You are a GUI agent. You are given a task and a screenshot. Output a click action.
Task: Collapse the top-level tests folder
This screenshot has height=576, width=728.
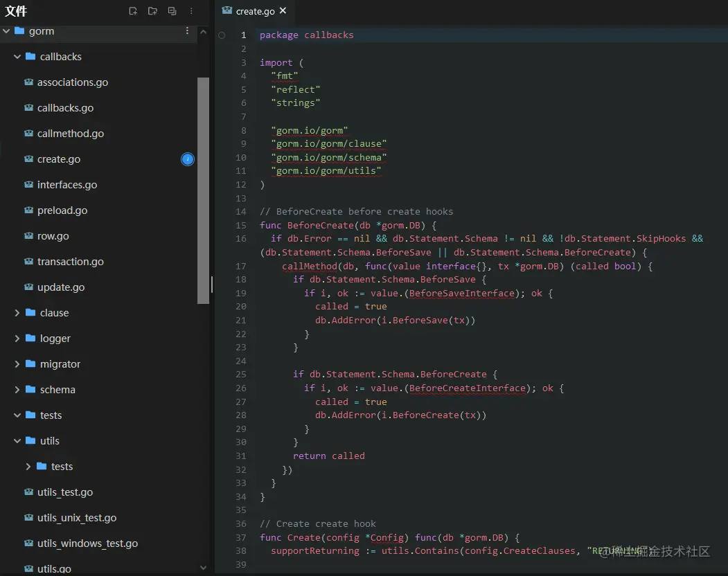click(17, 415)
